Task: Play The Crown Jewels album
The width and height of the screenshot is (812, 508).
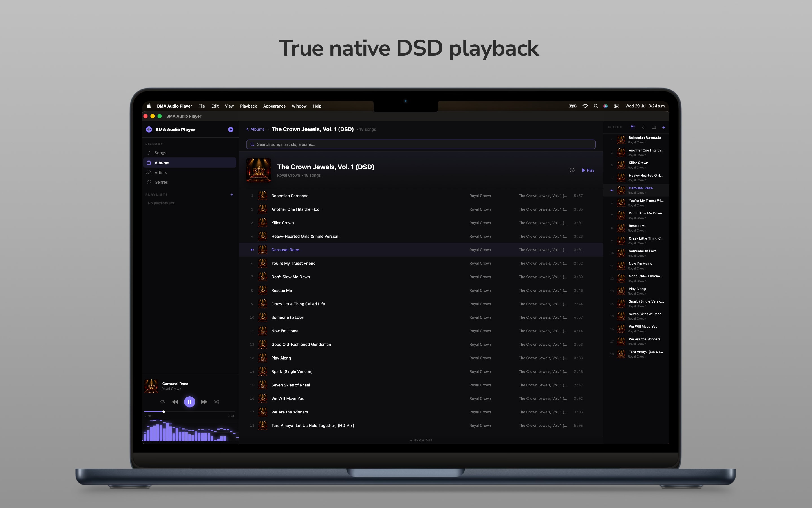Action: 588,170
